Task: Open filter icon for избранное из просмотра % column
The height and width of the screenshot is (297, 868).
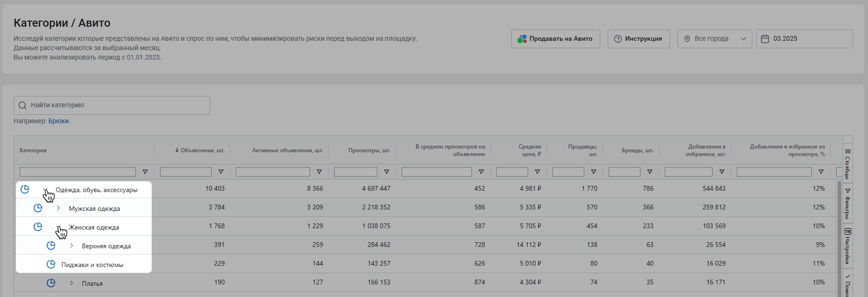Action: (821, 172)
